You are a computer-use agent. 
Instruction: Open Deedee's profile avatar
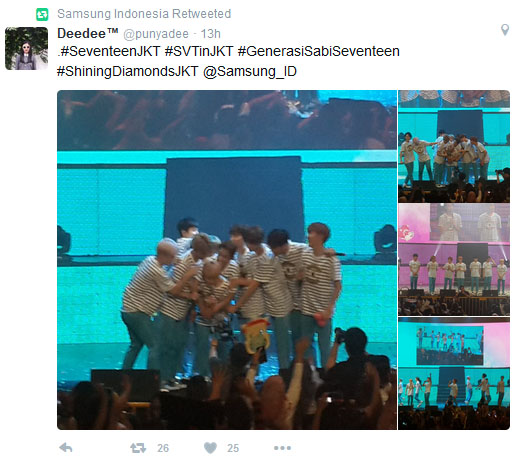coord(26,48)
